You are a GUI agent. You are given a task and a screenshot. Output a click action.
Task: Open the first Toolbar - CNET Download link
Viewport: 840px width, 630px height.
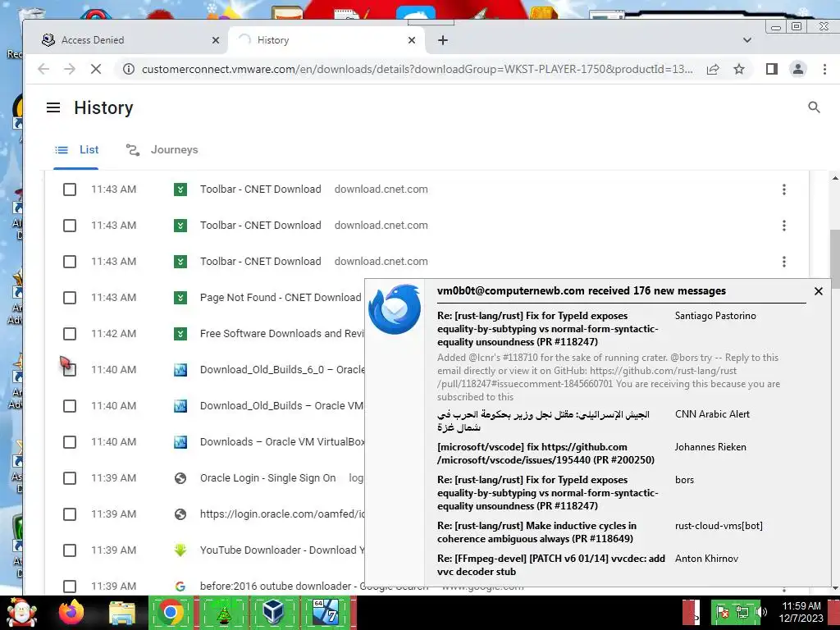coord(260,189)
